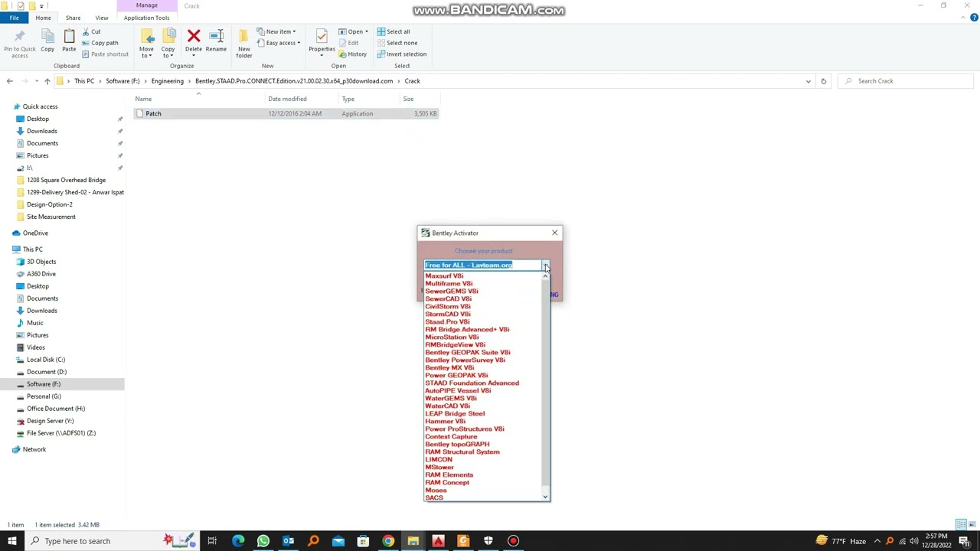The height and width of the screenshot is (551, 980).
Task: Click Invert selection in the ribbon
Action: 402,54
